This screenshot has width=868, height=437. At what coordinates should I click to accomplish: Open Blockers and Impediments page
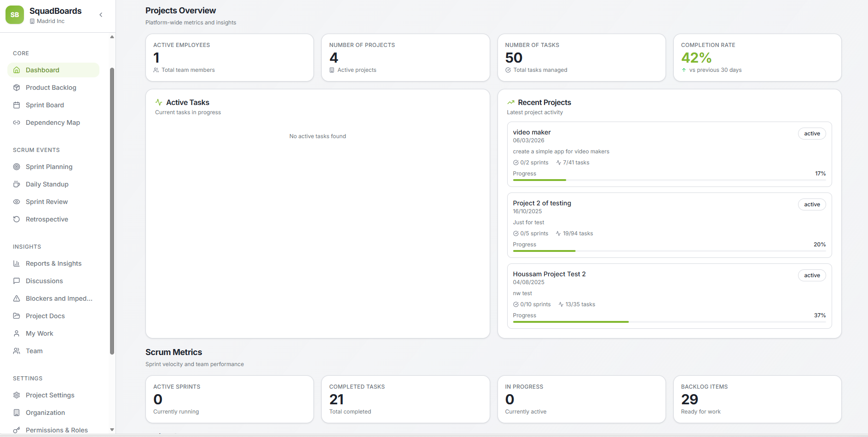[x=53, y=298]
